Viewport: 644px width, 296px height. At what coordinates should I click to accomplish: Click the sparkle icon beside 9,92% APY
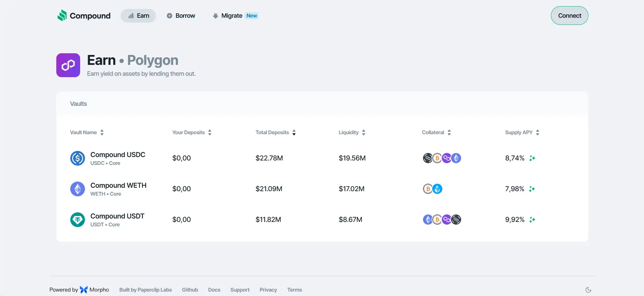(x=532, y=220)
